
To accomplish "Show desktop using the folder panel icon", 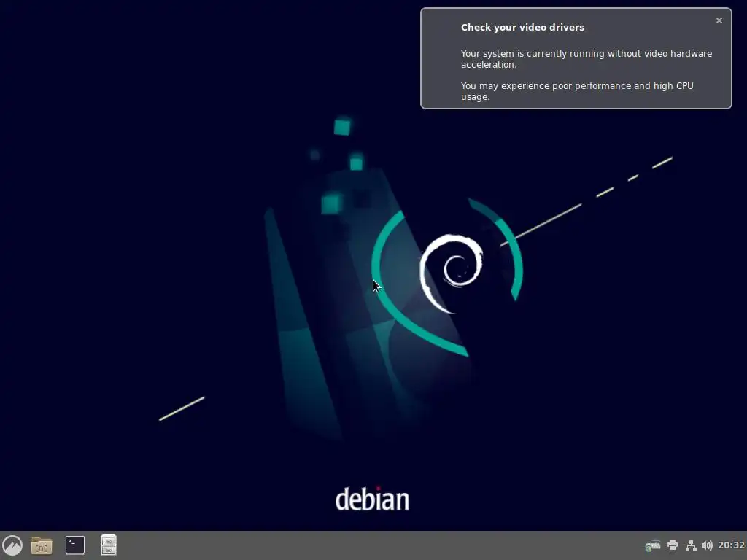I will click(x=42, y=545).
